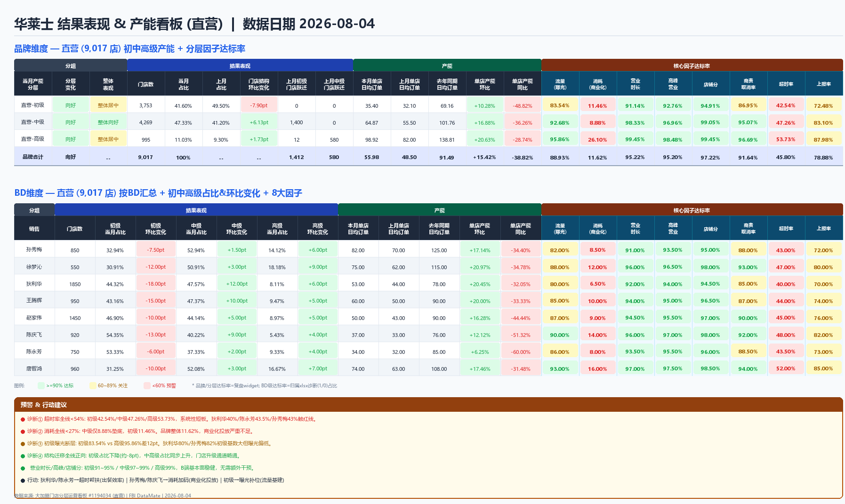Click the '诊断④ 结构迁移全线正向' alert line
The width and height of the screenshot is (845, 504).
coord(131,456)
